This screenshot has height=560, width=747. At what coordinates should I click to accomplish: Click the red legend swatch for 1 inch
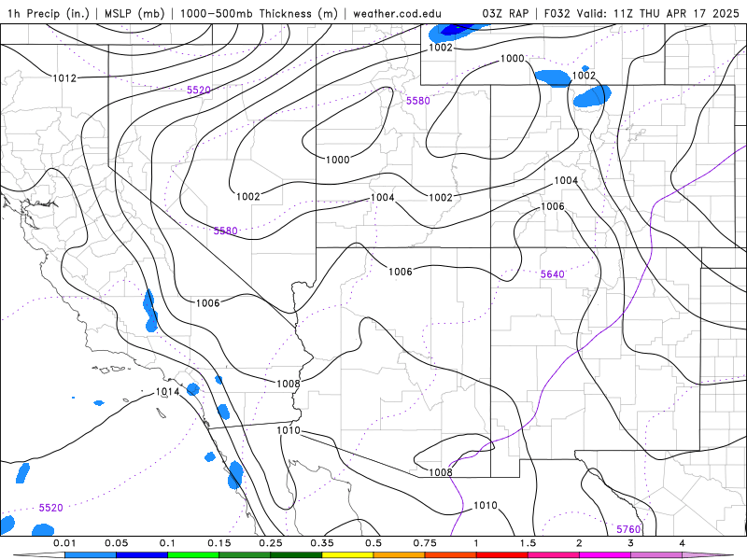(x=502, y=555)
